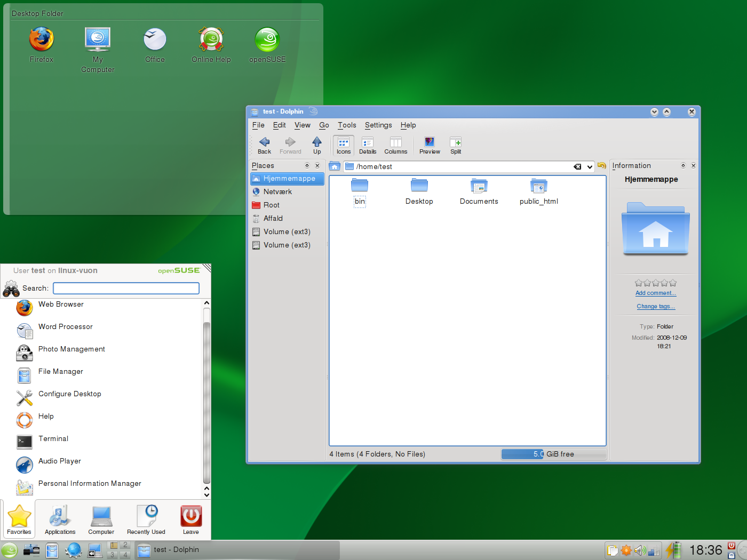Screen dimensions: 747x560
Task: Clear the location bar path
Action: click(x=577, y=167)
